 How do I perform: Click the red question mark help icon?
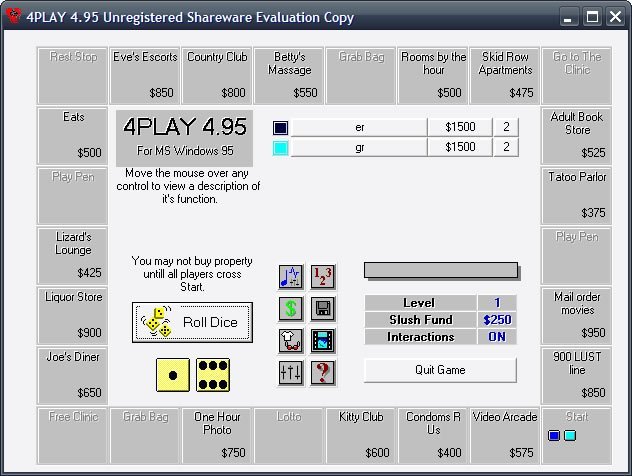pyautogui.click(x=322, y=372)
